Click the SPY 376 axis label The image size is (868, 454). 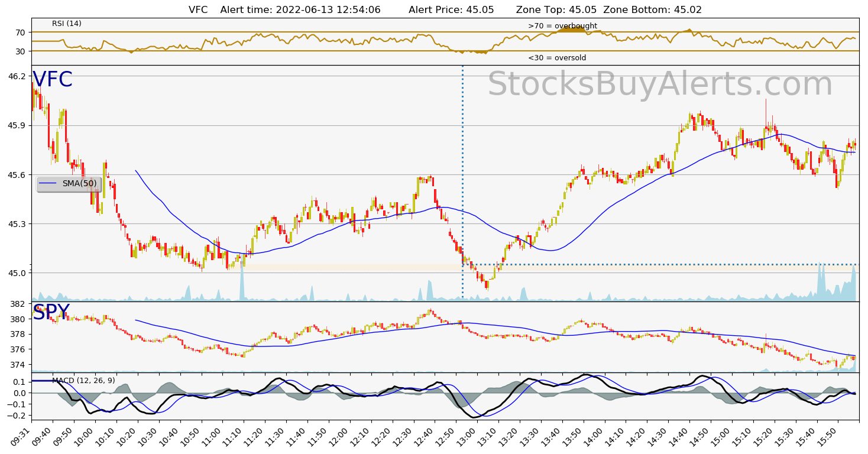pos(19,349)
